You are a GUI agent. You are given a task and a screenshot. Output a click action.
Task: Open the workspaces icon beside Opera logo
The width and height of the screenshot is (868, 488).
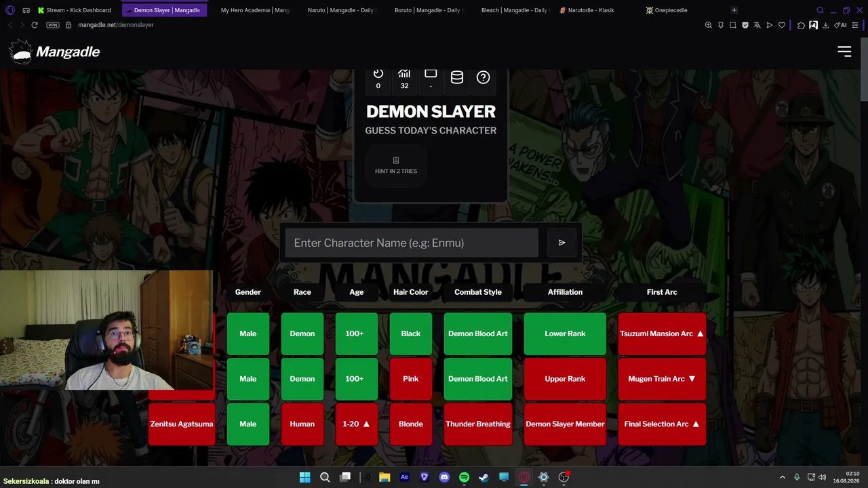(x=26, y=10)
